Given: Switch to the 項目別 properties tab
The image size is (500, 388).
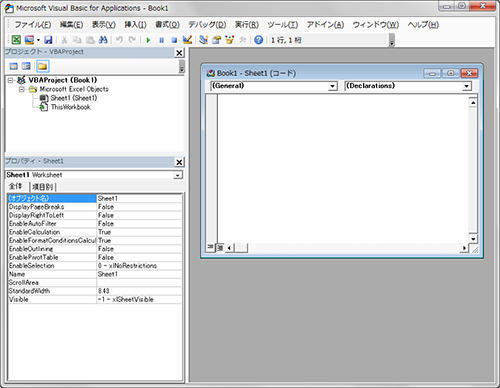Looking at the screenshot, I should pos(42,187).
